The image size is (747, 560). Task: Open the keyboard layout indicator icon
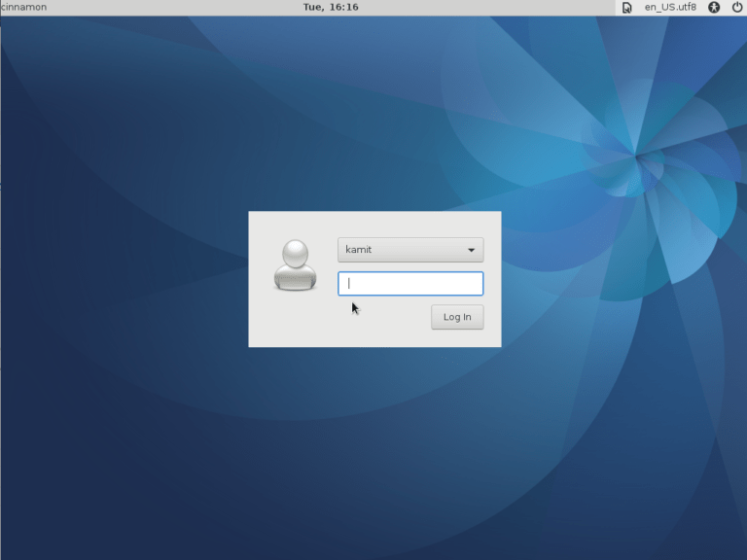coord(627,7)
